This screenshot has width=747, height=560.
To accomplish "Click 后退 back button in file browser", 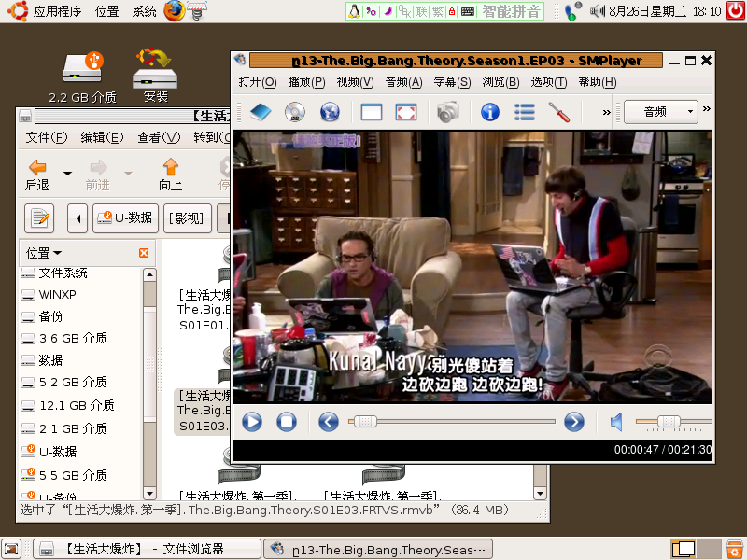I will 37,175.
